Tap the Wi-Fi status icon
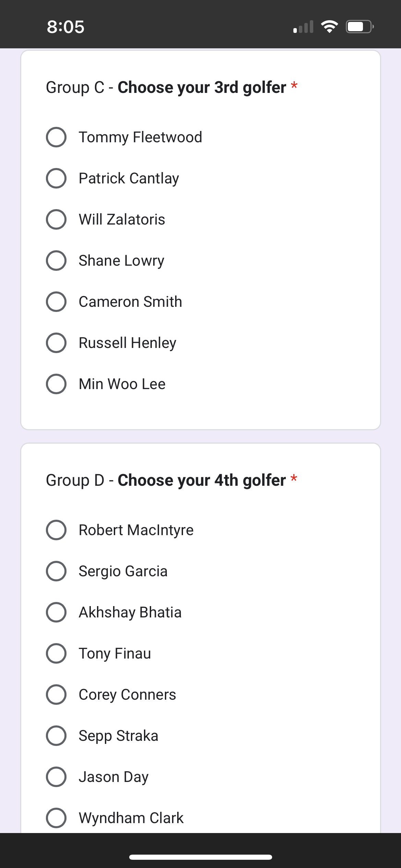 329,27
